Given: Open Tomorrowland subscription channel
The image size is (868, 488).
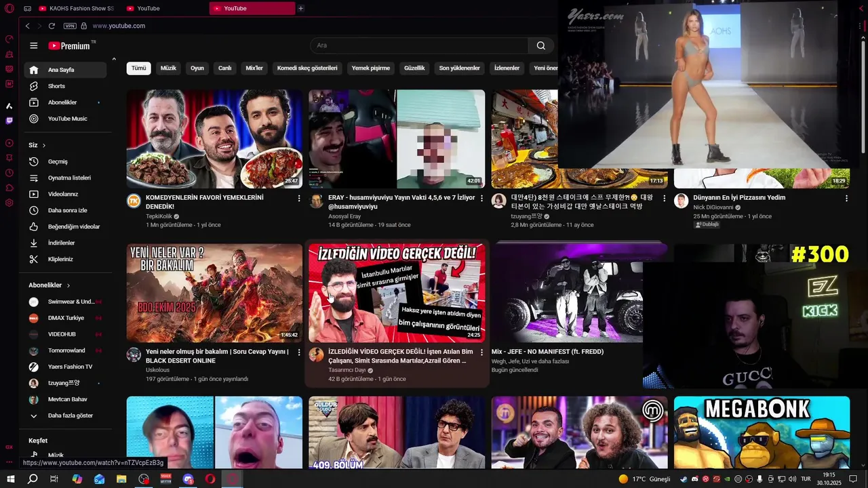Looking at the screenshot, I should click(x=65, y=350).
